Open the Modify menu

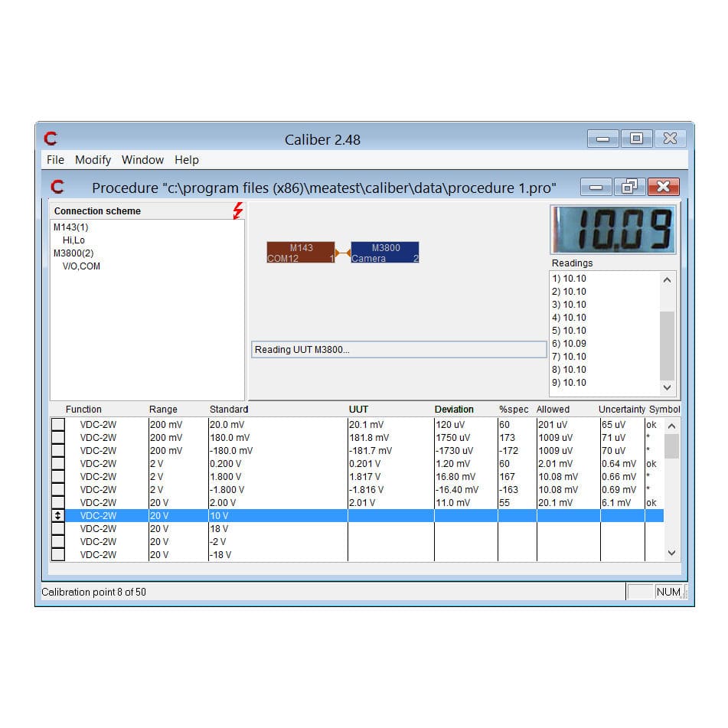coord(93,160)
